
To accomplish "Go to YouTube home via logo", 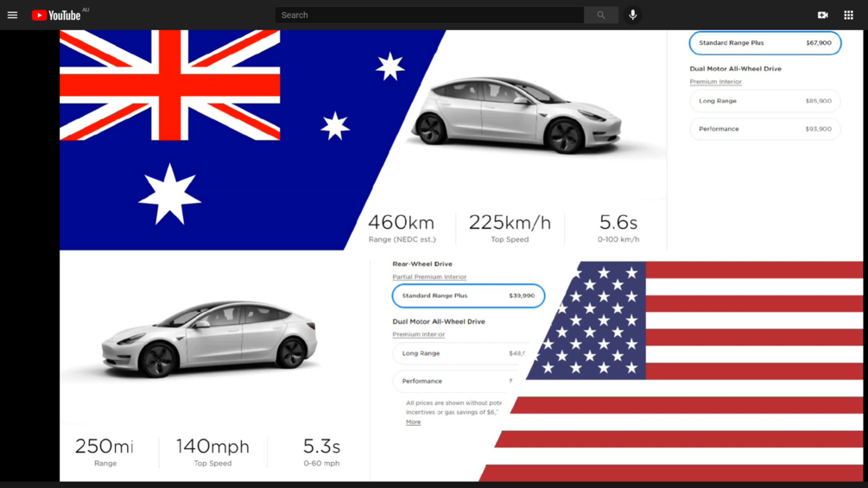I will pos(56,15).
